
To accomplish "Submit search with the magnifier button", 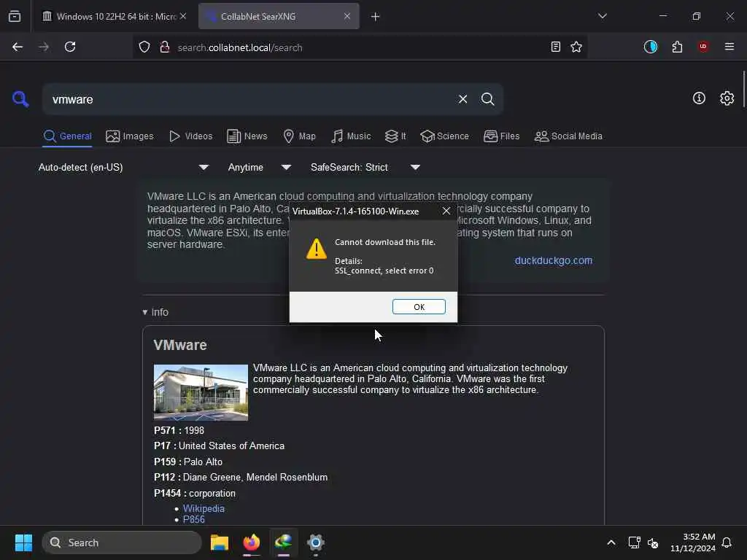I will tap(487, 99).
